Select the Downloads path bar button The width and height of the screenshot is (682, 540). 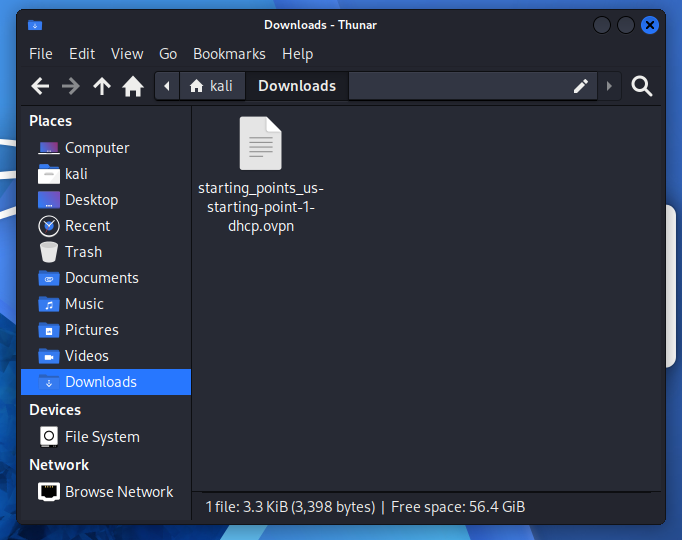(x=297, y=86)
